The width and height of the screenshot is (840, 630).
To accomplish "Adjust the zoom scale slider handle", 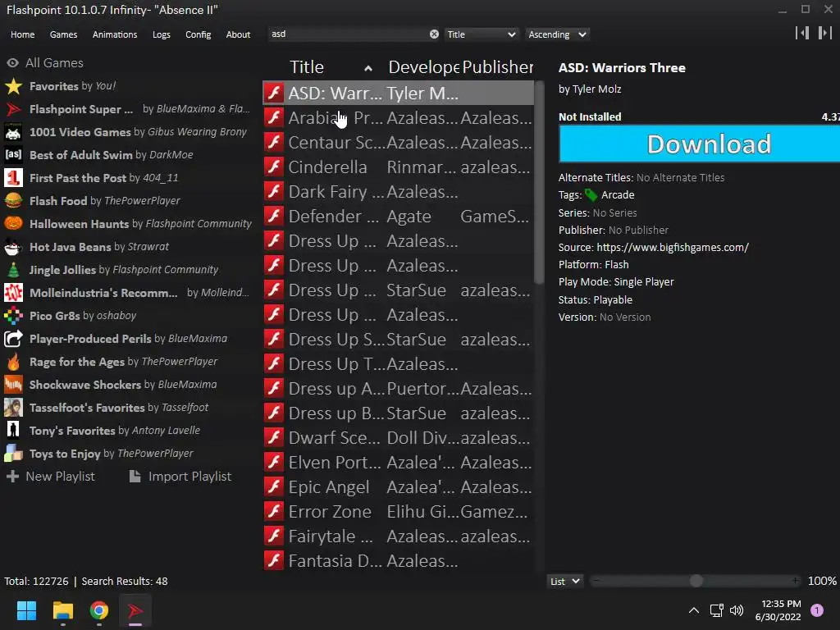I will pyautogui.click(x=696, y=581).
